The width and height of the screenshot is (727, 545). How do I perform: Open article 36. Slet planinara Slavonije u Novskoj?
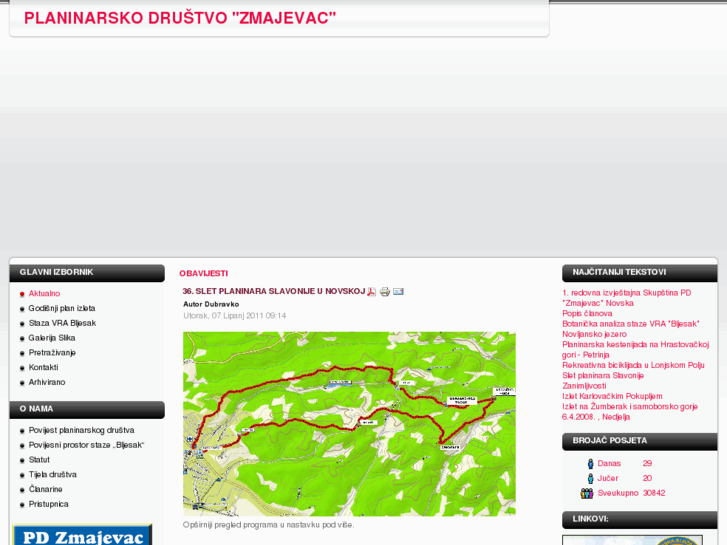(x=274, y=291)
